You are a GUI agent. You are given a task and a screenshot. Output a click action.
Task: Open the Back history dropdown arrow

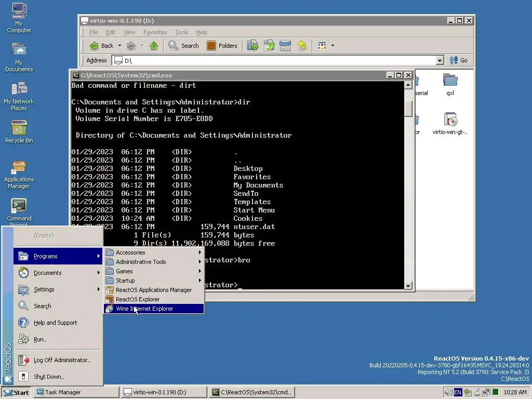119,46
